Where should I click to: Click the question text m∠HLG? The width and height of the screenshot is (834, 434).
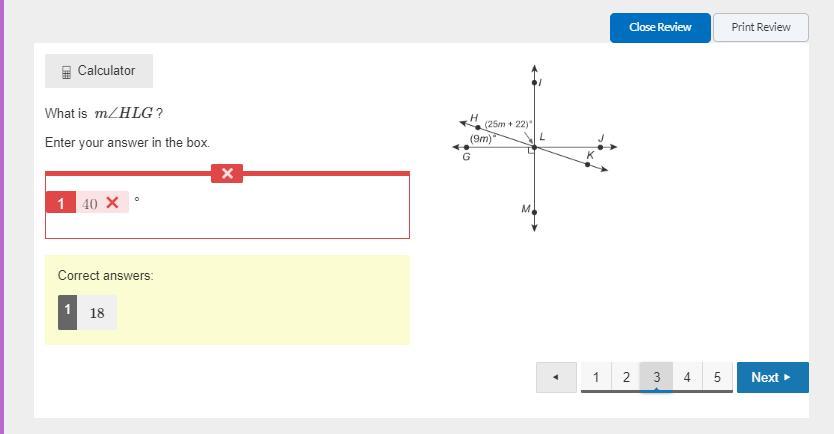pyautogui.click(x=128, y=113)
